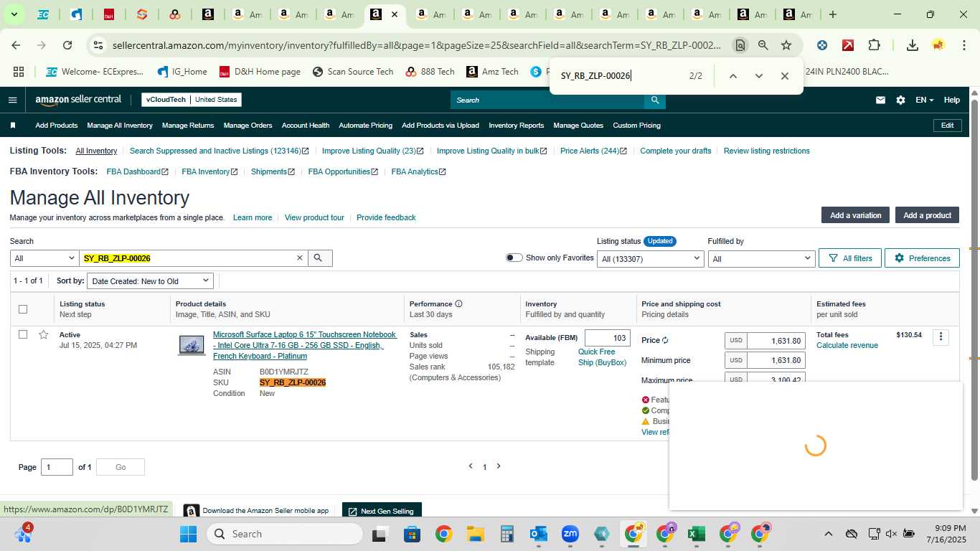Open FBA Dashboard link
Screen dimensions: 980x551
[x=137, y=171]
